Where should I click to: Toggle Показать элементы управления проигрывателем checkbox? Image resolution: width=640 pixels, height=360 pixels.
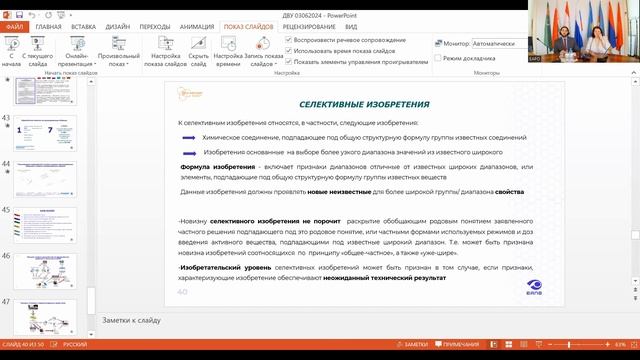(x=289, y=62)
